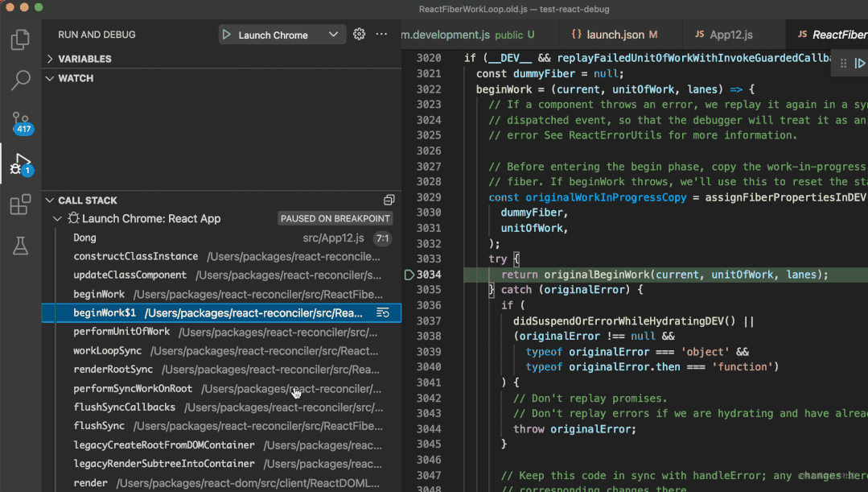
Task: Click the 7:1 position badge on Dong row
Action: tap(383, 238)
